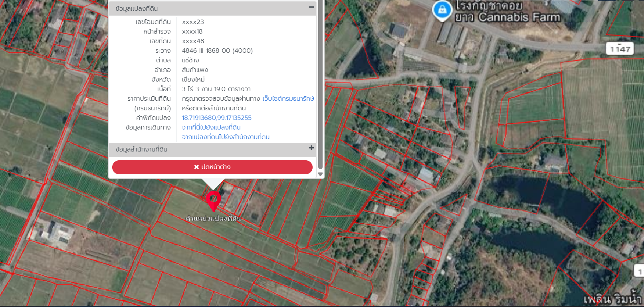Image resolution: width=644 pixels, height=307 pixels.
Task: Click the popup vertical scrollbar thumb
Action: 320,85
